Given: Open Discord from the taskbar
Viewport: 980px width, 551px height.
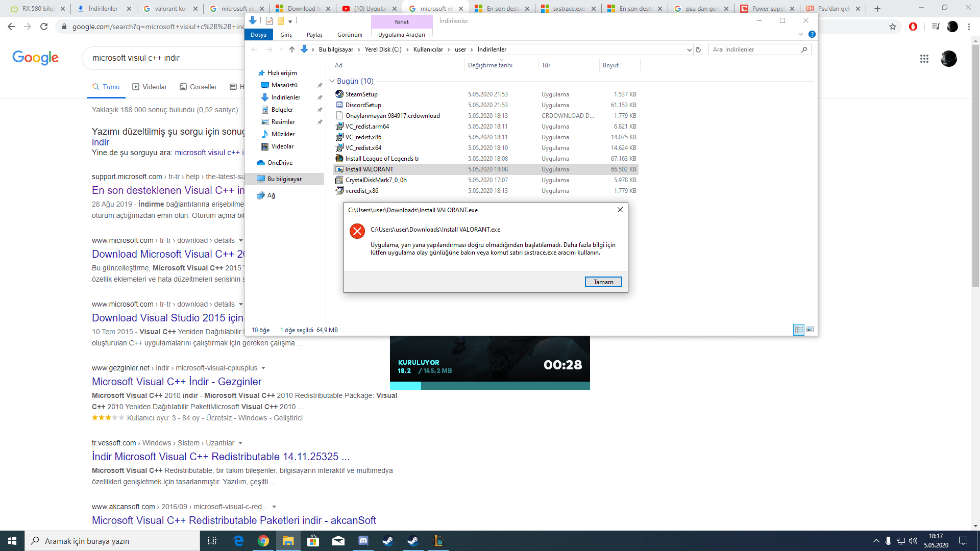Looking at the screenshot, I should tap(363, 541).
